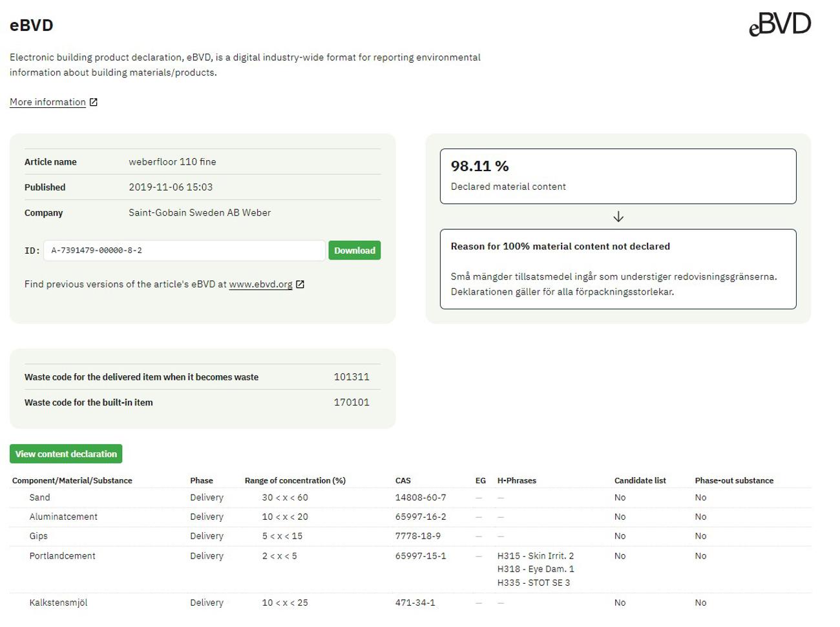Click the View content declaration button
This screenshot has height=627, width=840.
pyautogui.click(x=66, y=454)
